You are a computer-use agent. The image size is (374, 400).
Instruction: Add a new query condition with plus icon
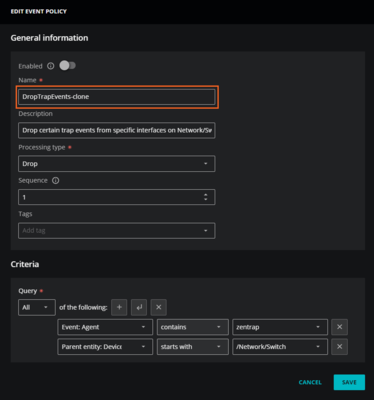click(x=119, y=307)
